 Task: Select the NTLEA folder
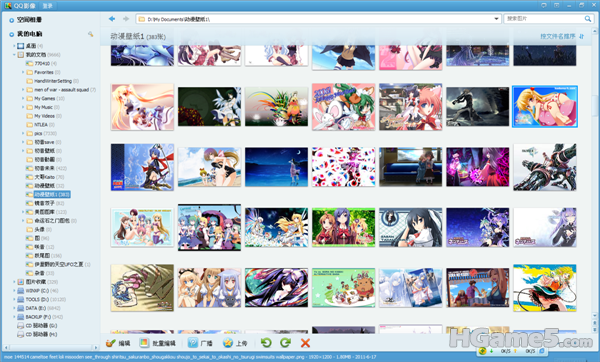[x=40, y=125]
